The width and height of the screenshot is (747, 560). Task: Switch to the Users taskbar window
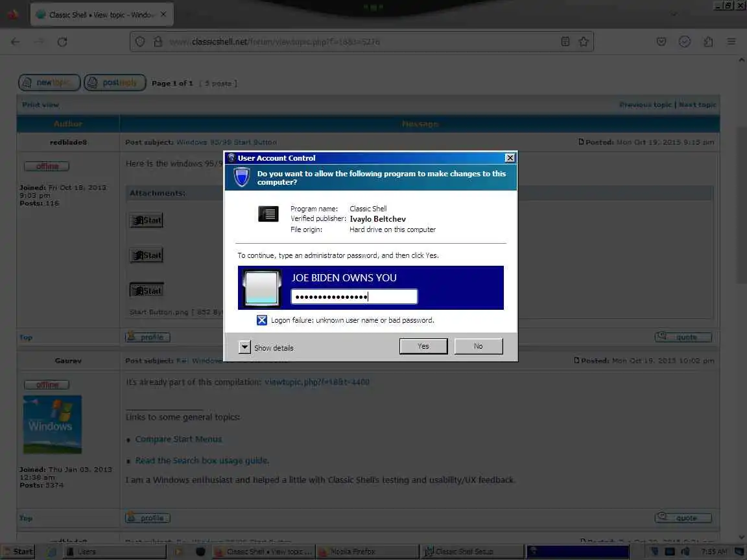pyautogui.click(x=115, y=552)
